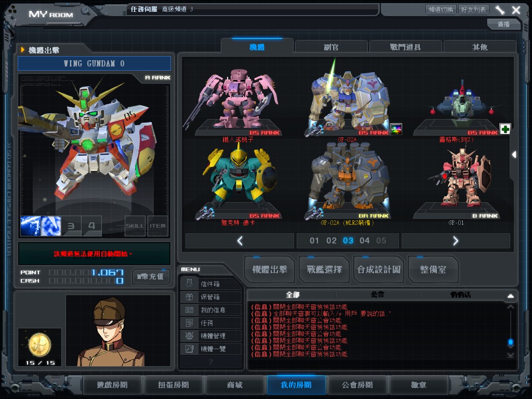Viewport: 532px width, 399px height.
Task: Switch to the 戰鬥道具 tab
Action: tap(405, 47)
